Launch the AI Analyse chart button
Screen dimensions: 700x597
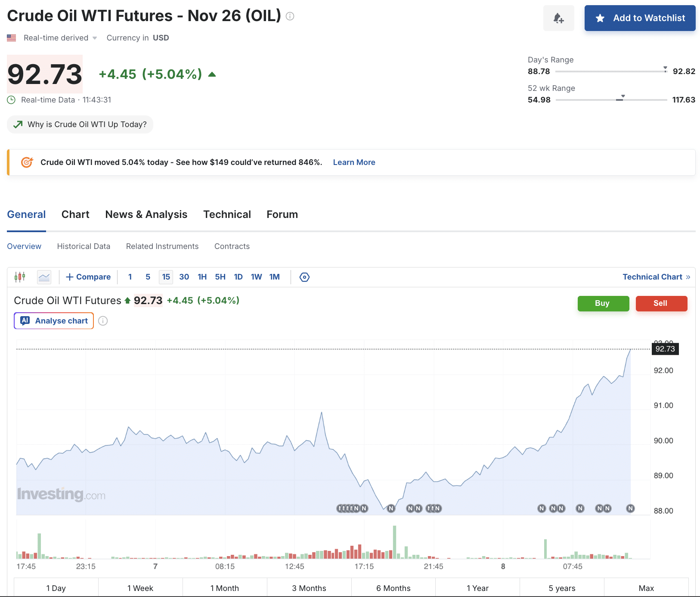pos(54,321)
